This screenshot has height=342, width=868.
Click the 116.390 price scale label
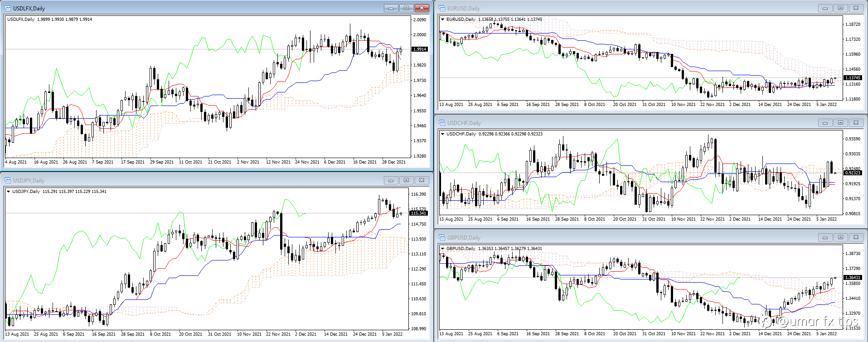point(418,194)
